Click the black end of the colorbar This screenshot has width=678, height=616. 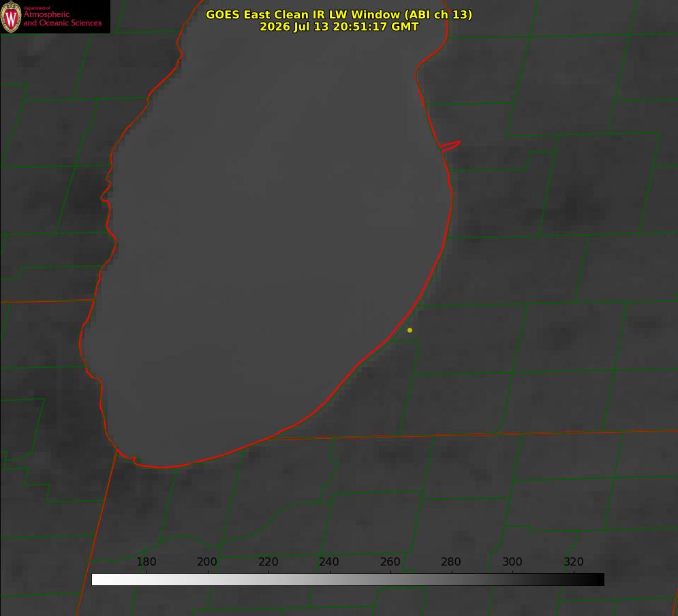click(598, 579)
